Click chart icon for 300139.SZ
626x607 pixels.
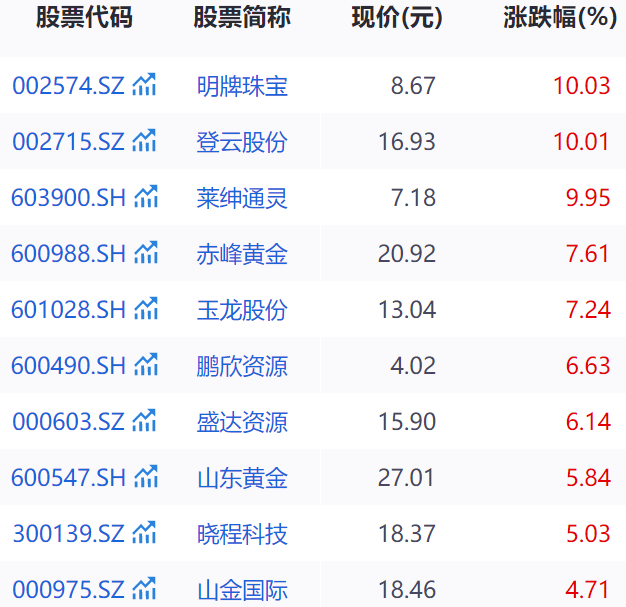coord(145,533)
